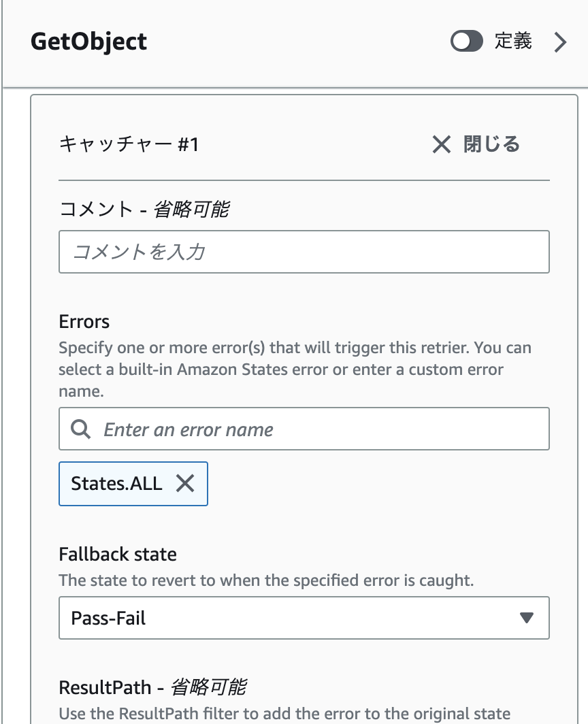
Task: Click the GetObject state title
Action: 88,42
